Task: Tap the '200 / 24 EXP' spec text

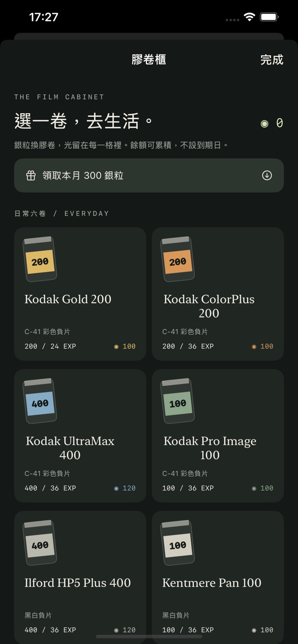Action: click(50, 346)
